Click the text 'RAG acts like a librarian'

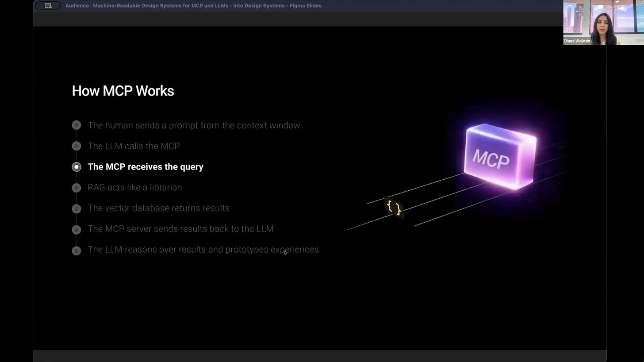(134, 187)
